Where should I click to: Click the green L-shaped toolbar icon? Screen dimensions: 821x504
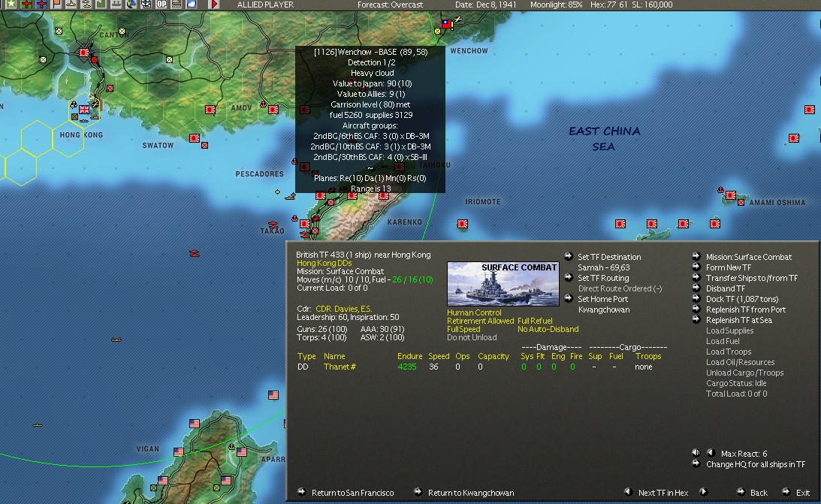click(x=101, y=5)
